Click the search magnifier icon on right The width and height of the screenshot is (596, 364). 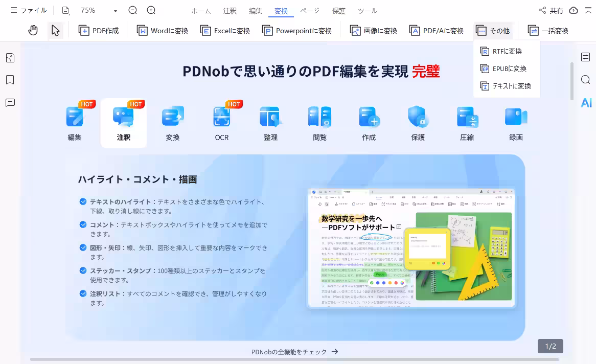[586, 80]
